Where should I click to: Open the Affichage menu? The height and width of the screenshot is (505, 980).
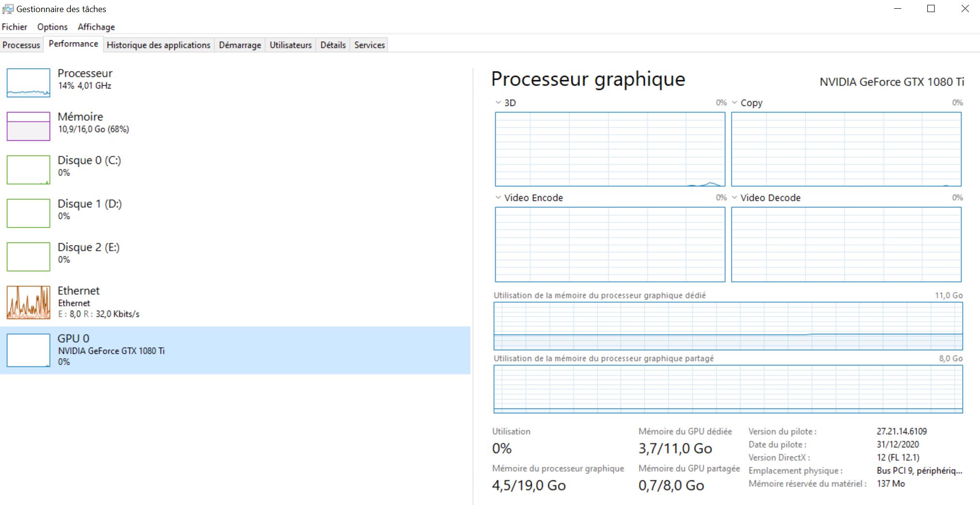click(96, 27)
